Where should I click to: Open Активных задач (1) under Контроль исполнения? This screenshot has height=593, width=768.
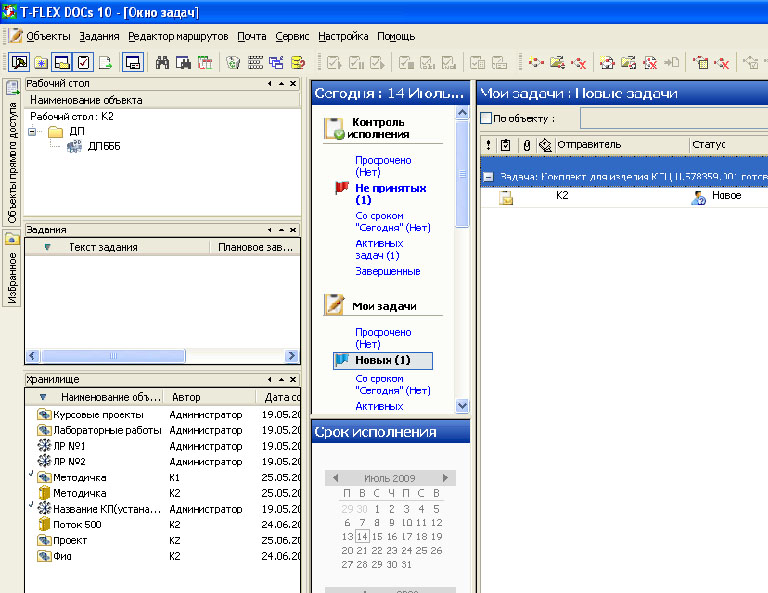click(379, 249)
